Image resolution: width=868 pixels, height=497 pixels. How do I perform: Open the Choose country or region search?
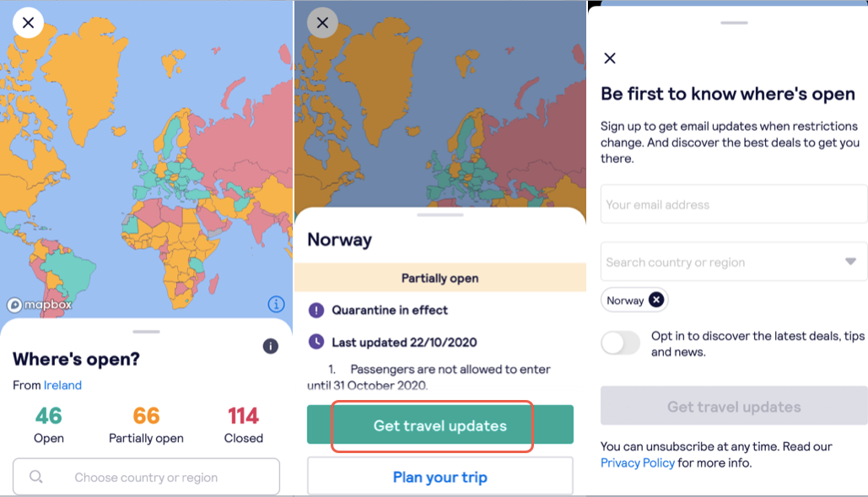(146, 477)
